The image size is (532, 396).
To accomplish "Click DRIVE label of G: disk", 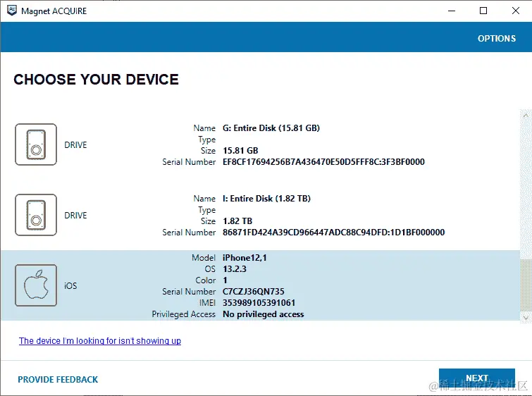I will tap(75, 145).
